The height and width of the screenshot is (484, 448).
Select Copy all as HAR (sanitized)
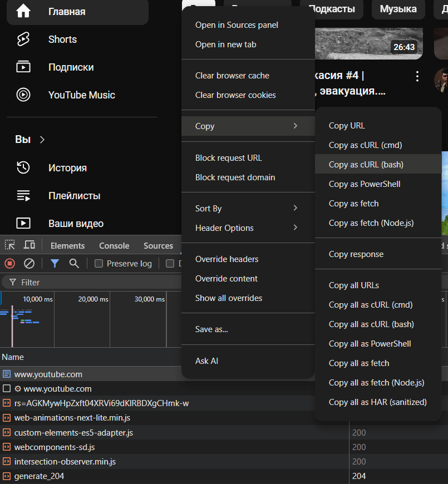pyautogui.click(x=378, y=402)
